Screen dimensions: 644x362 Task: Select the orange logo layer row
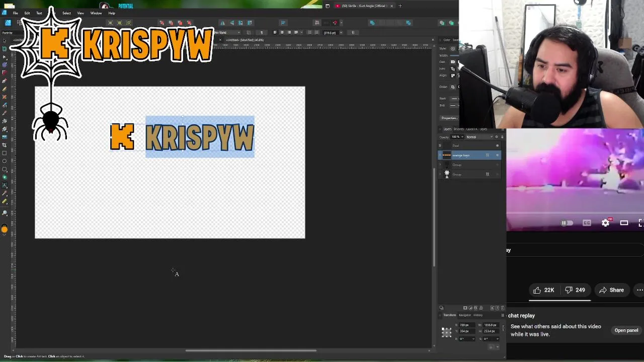pyautogui.click(x=469, y=155)
